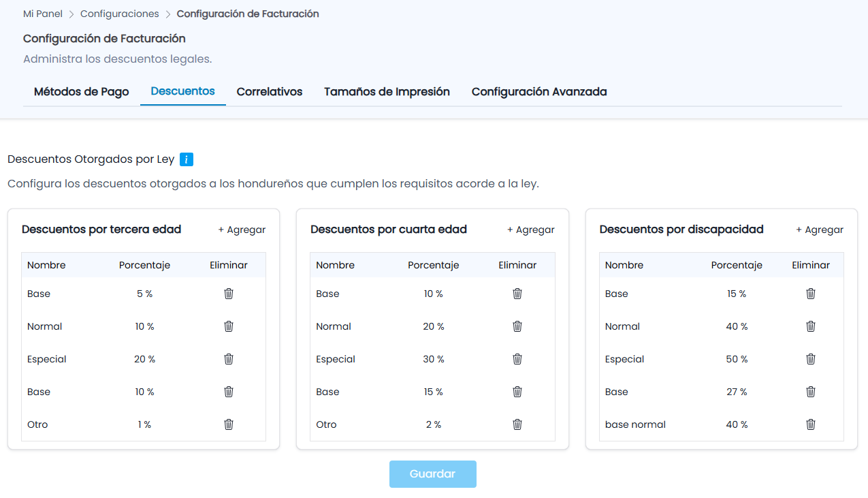Go to Mi Panel in the breadcrumb

43,14
